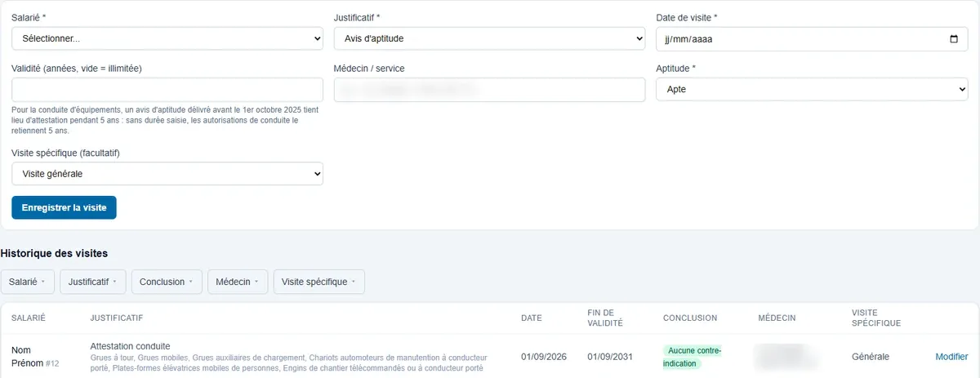Click the JUSTIFICATIF column header
The width and height of the screenshot is (980, 378).
(x=117, y=318)
